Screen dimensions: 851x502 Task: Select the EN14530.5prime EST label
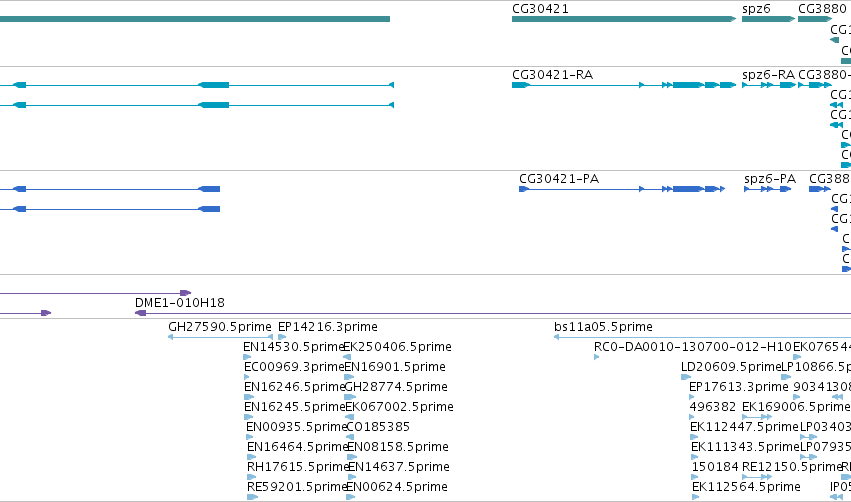294,347
